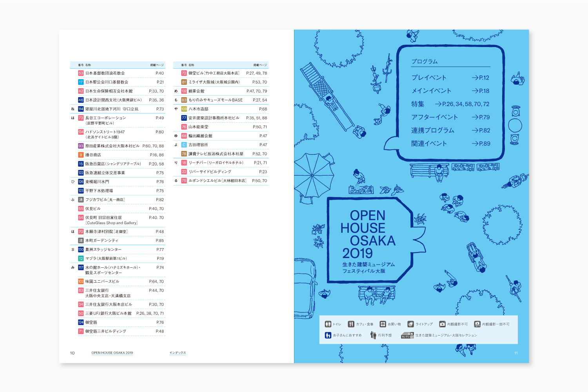Click the お買い物 shopping legend icon
This screenshot has width=588, height=392.
(383, 324)
